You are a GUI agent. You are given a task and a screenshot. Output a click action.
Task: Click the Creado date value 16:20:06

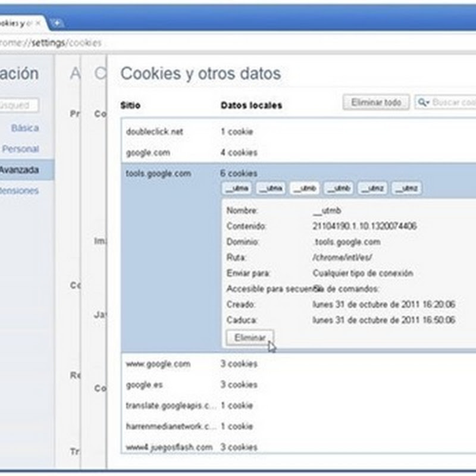[x=384, y=304]
